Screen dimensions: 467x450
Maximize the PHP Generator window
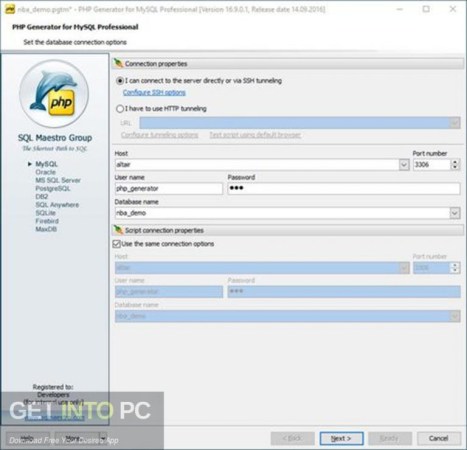click(x=426, y=9)
